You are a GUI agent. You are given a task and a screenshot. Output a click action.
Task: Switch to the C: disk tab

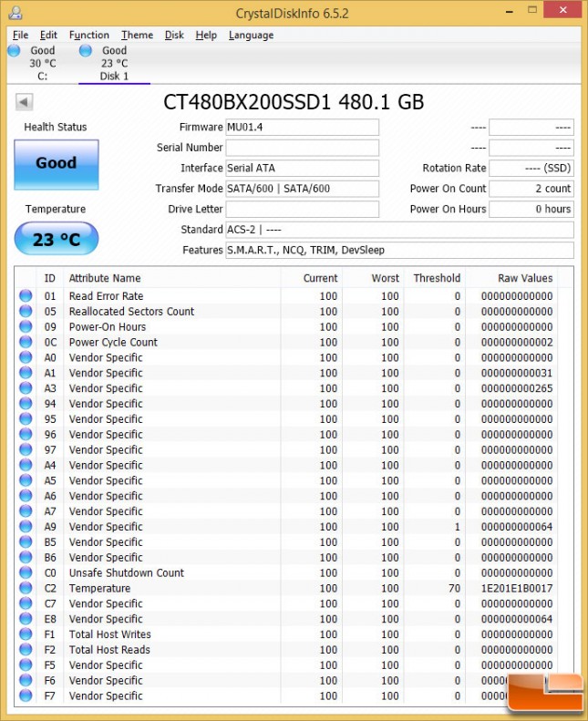(x=42, y=63)
